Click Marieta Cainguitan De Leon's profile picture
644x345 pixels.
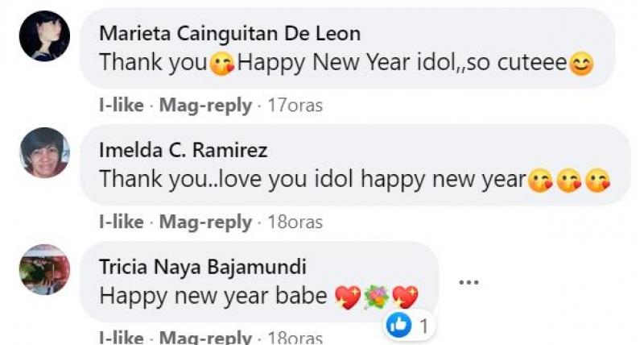tap(44, 36)
